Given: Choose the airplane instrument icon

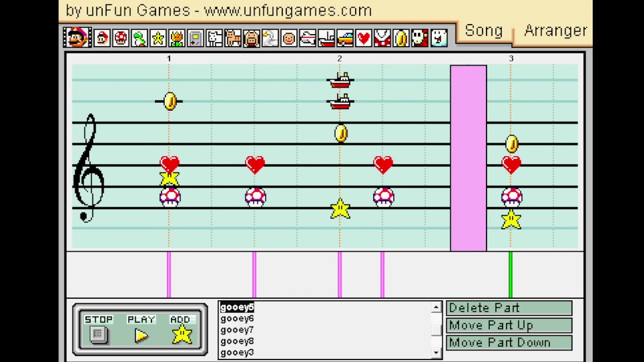Looking at the screenshot, I should tap(308, 38).
